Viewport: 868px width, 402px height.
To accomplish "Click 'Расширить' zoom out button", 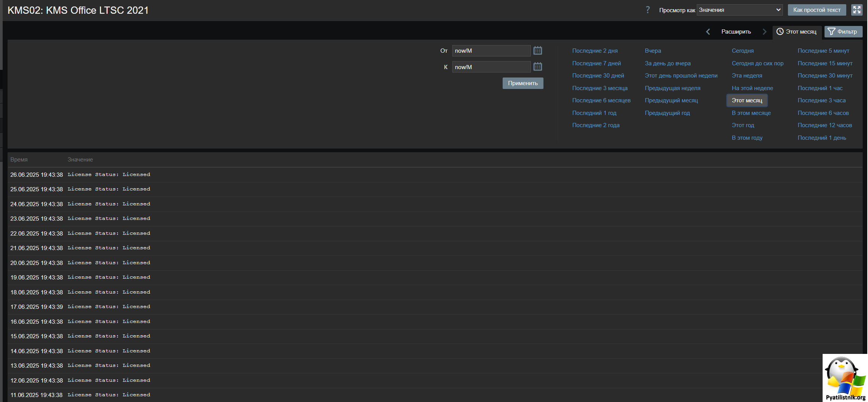I will point(736,32).
